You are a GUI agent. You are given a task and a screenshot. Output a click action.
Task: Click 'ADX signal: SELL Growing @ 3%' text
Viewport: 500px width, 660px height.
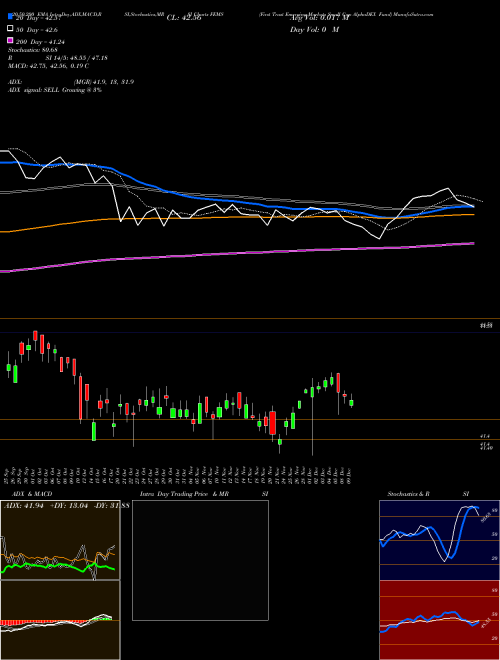point(55,90)
